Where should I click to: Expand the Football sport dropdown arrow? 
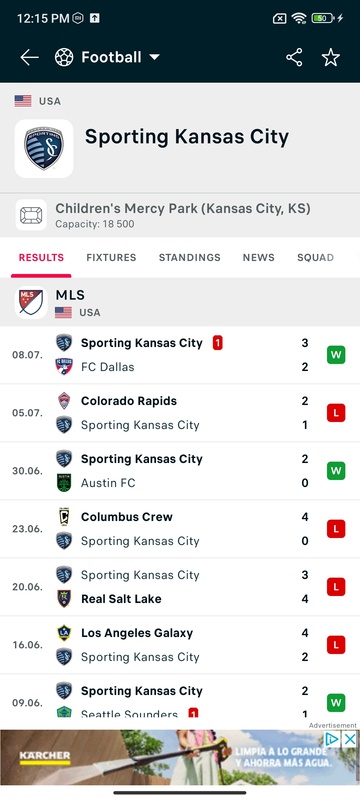(x=155, y=58)
